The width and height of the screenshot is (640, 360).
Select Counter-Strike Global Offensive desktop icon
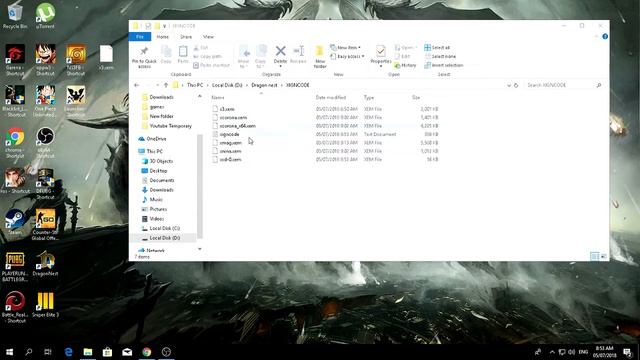pos(45,225)
